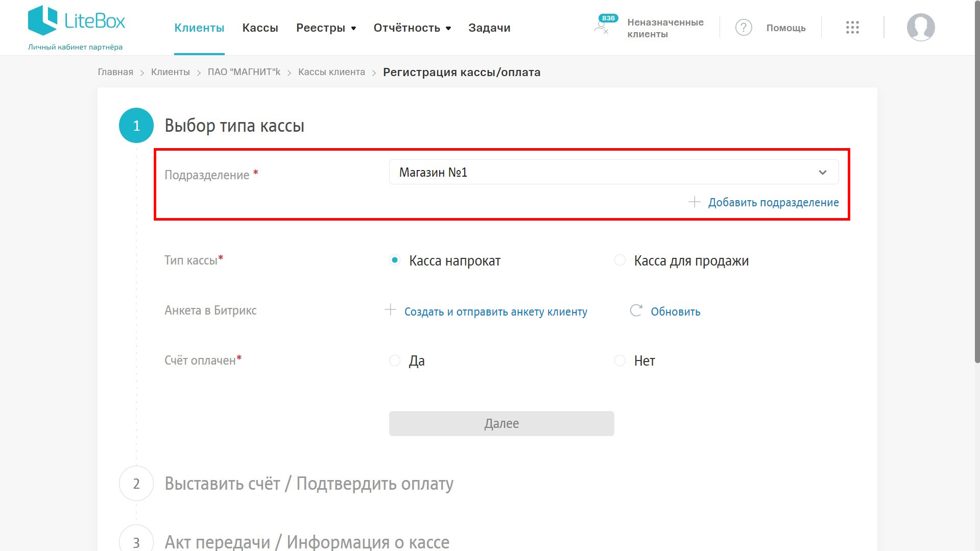Click the Обновить link
The image size is (980, 551).
click(x=675, y=312)
